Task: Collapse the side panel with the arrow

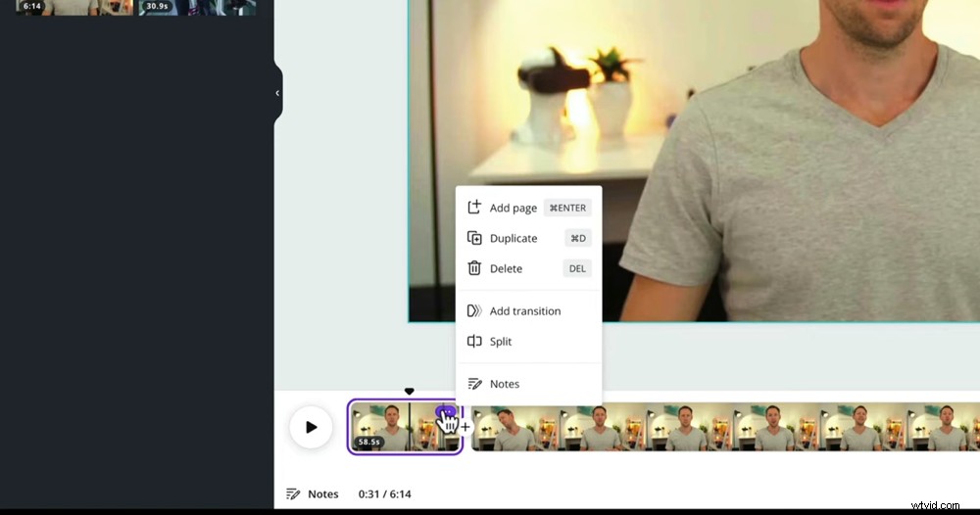Action: (277, 93)
